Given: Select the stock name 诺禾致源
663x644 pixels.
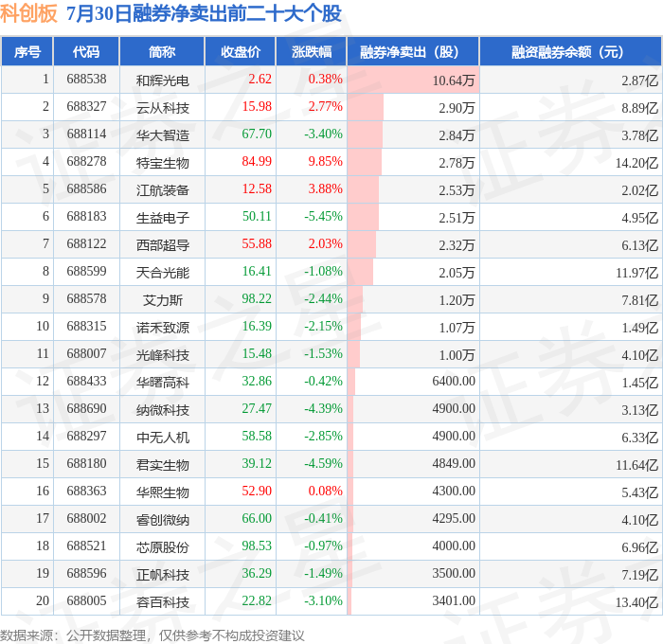Looking at the screenshot, I should tap(162, 328).
